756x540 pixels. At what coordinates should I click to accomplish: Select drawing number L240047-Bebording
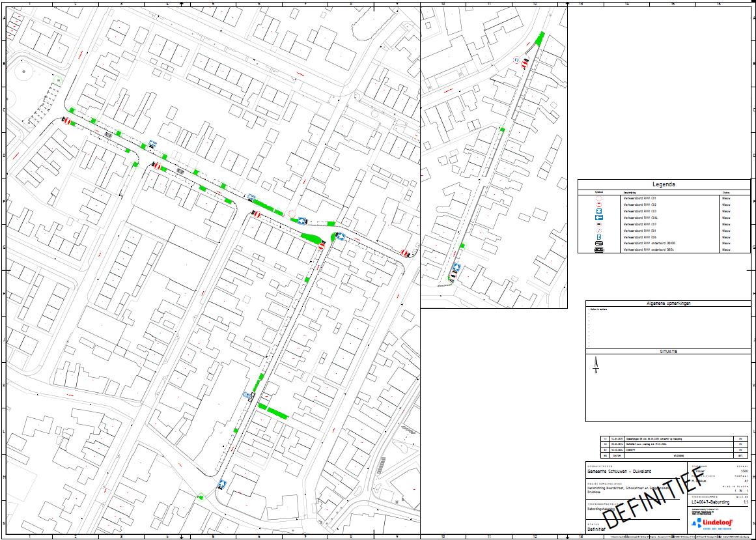[711, 503]
